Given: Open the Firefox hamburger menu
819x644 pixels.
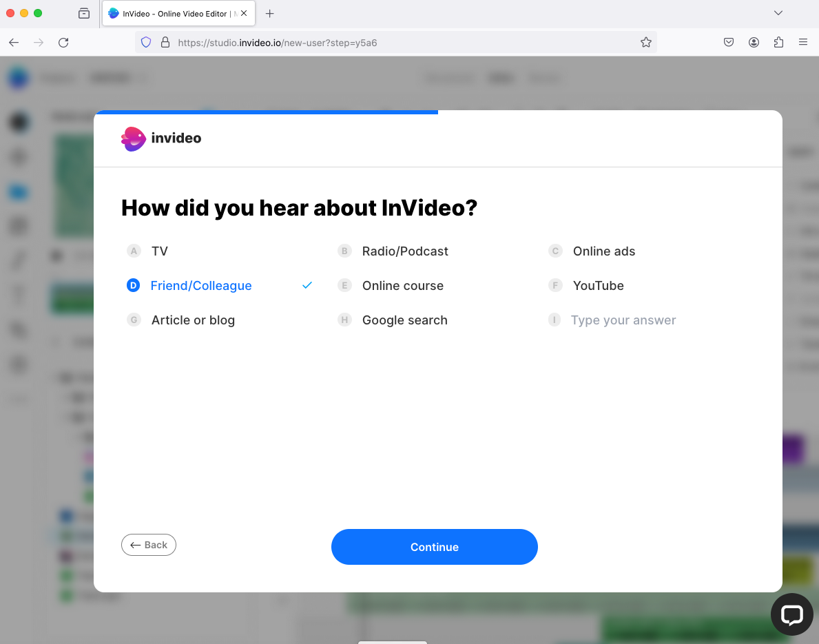Looking at the screenshot, I should coord(803,42).
